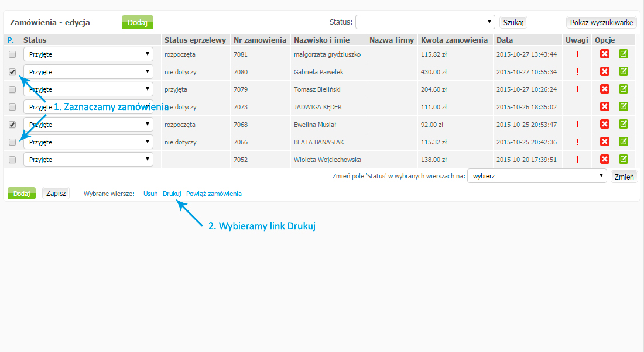The width and height of the screenshot is (644, 352).
Task: Open remarks exclamation mark for order 7066
Action: [x=577, y=142]
